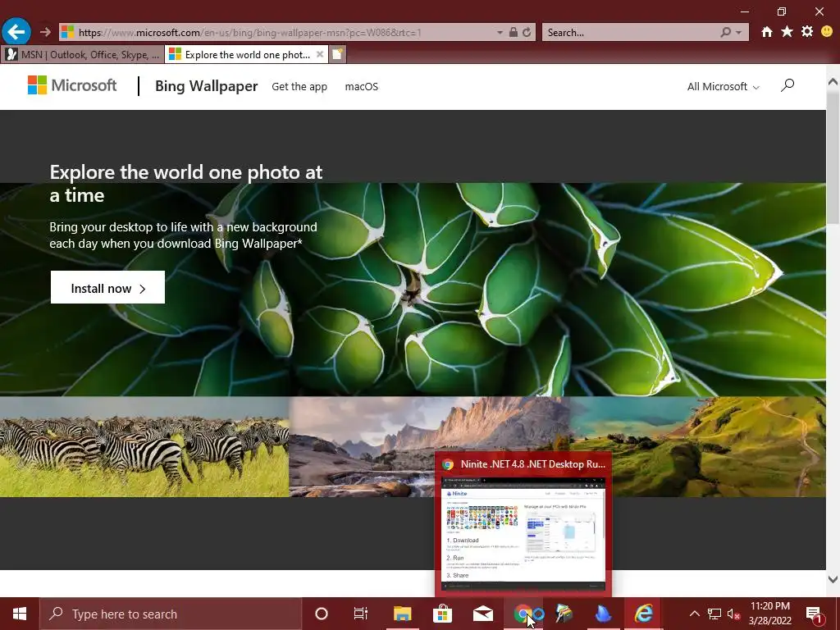
Task: Open Task View on taskbar
Action: (x=361, y=614)
